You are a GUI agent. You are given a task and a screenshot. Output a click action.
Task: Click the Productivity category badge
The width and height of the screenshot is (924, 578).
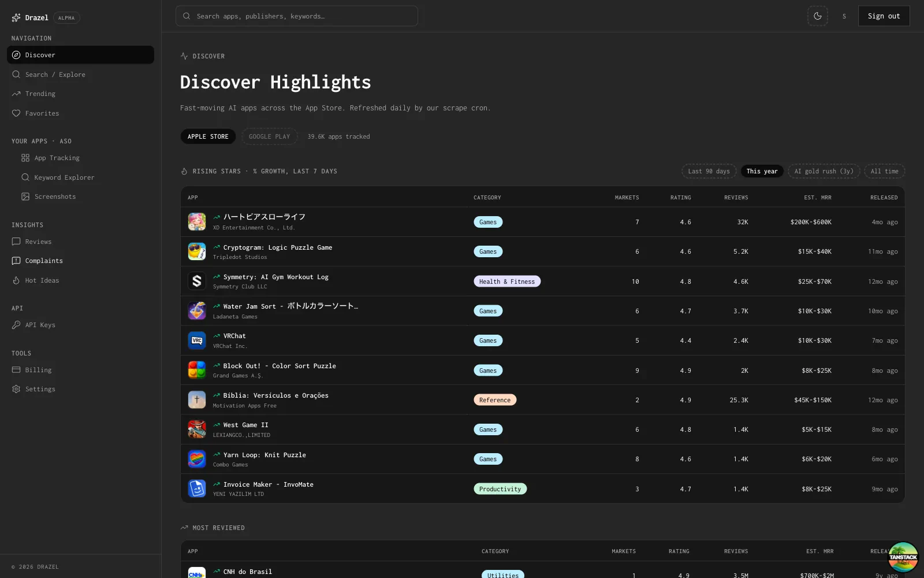(500, 489)
